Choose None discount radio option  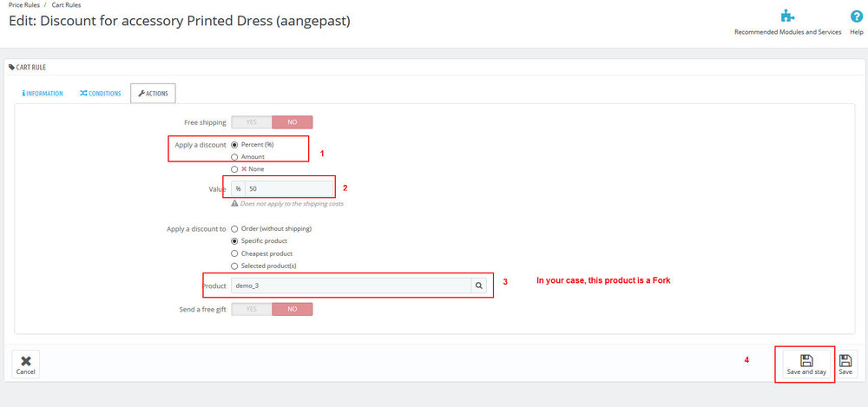[234, 169]
